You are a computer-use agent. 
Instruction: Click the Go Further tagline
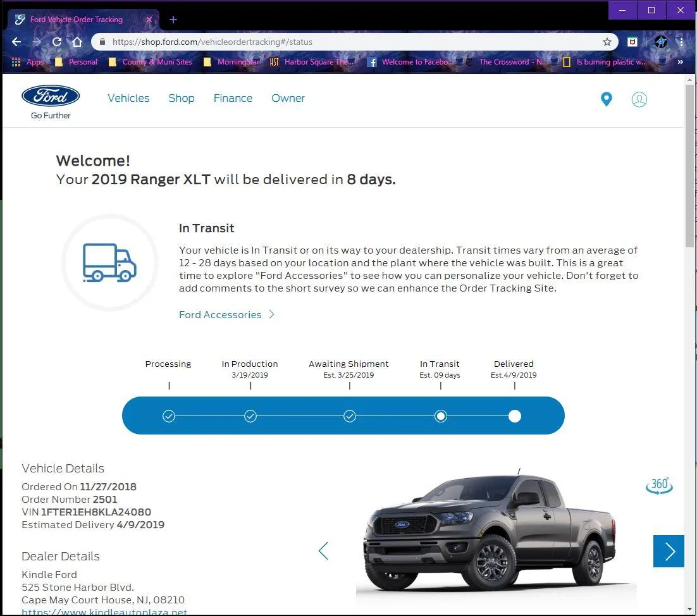51,116
